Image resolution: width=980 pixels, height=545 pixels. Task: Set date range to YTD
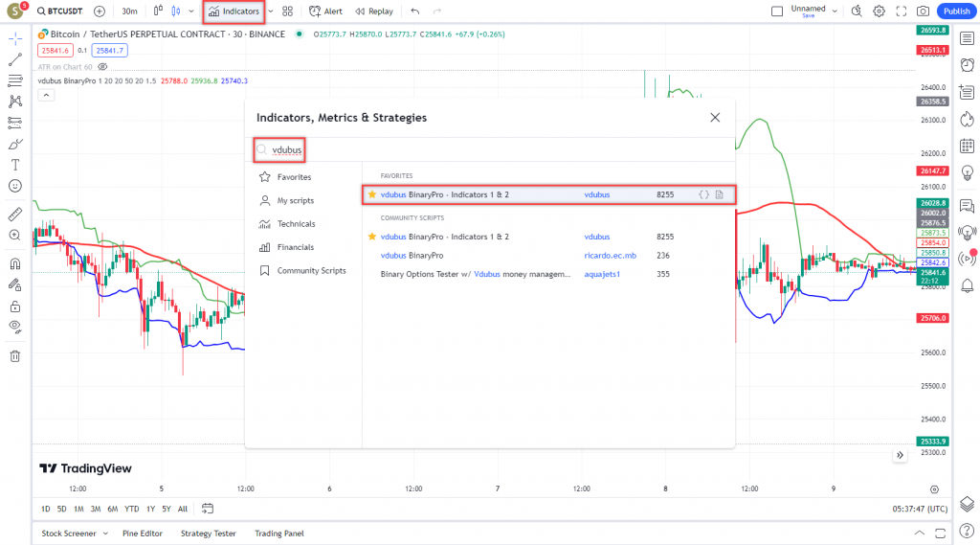click(x=131, y=509)
